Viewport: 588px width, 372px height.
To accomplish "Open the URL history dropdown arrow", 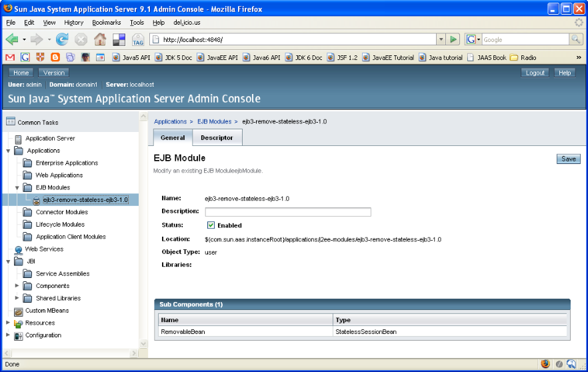I will [x=441, y=39].
